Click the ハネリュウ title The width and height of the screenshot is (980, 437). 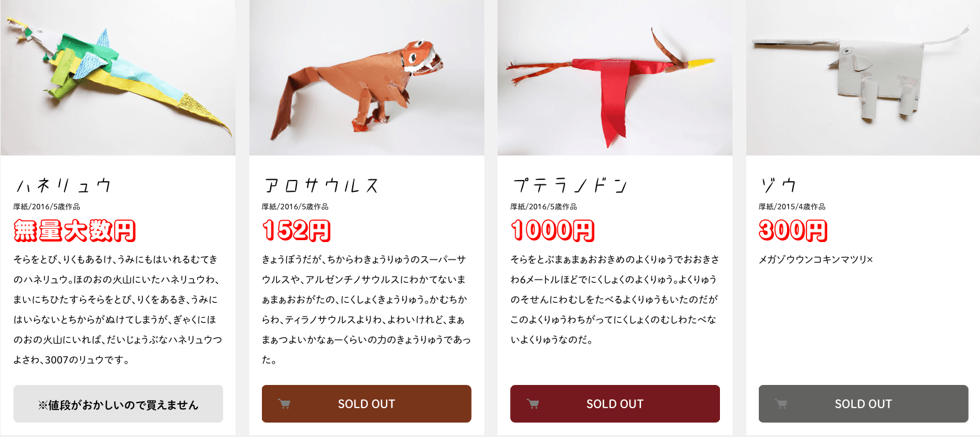[x=64, y=186]
